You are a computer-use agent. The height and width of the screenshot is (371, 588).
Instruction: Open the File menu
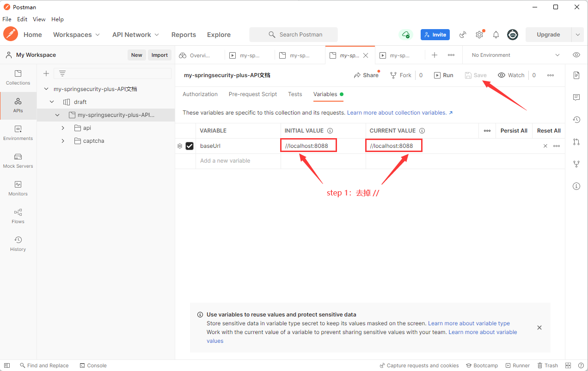point(7,19)
